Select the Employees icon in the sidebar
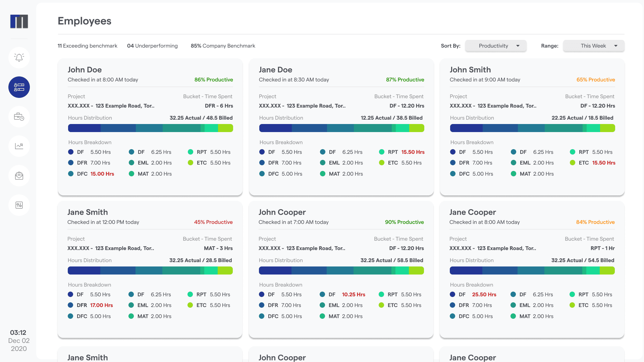 click(19, 87)
